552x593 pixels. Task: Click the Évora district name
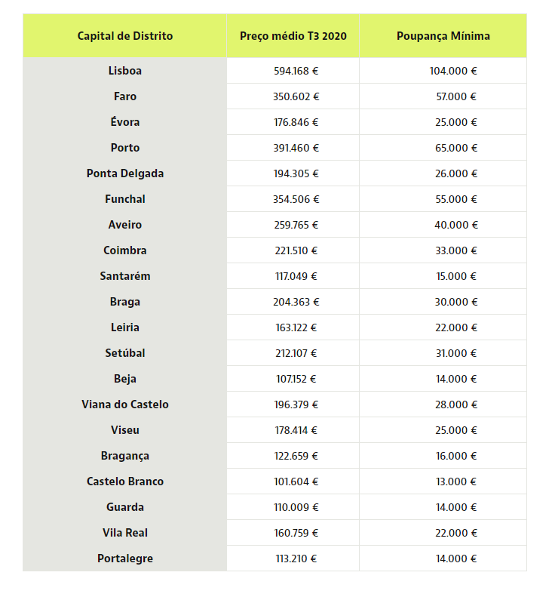pos(125,122)
